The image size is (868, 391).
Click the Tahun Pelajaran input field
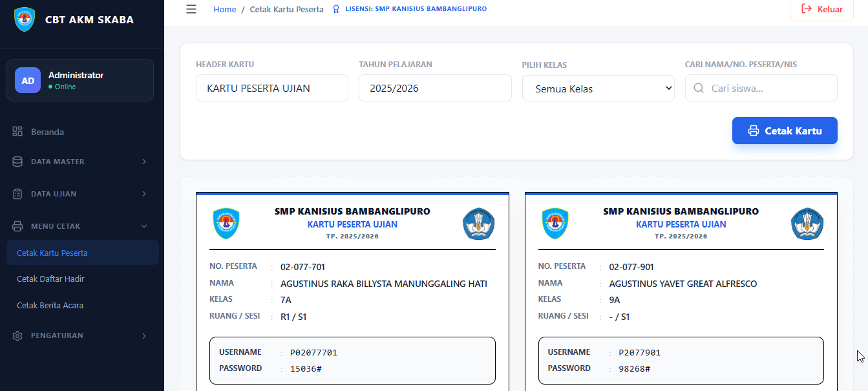435,88
